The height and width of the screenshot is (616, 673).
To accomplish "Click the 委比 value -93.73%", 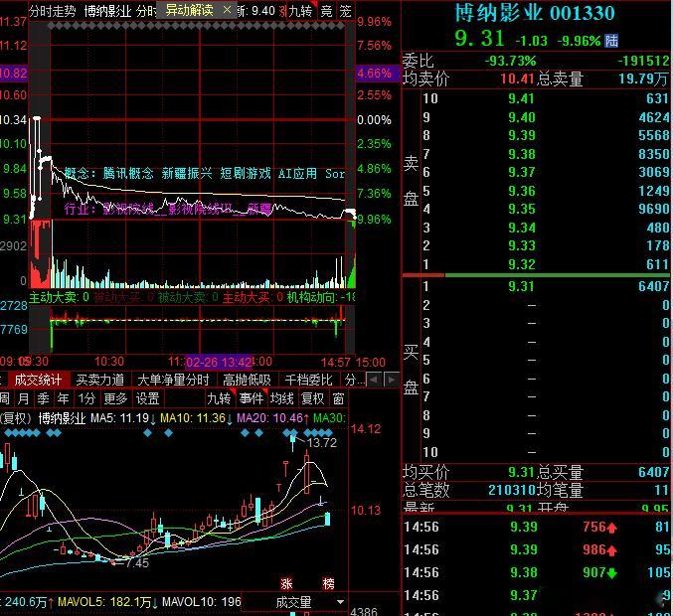I will coord(510,61).
